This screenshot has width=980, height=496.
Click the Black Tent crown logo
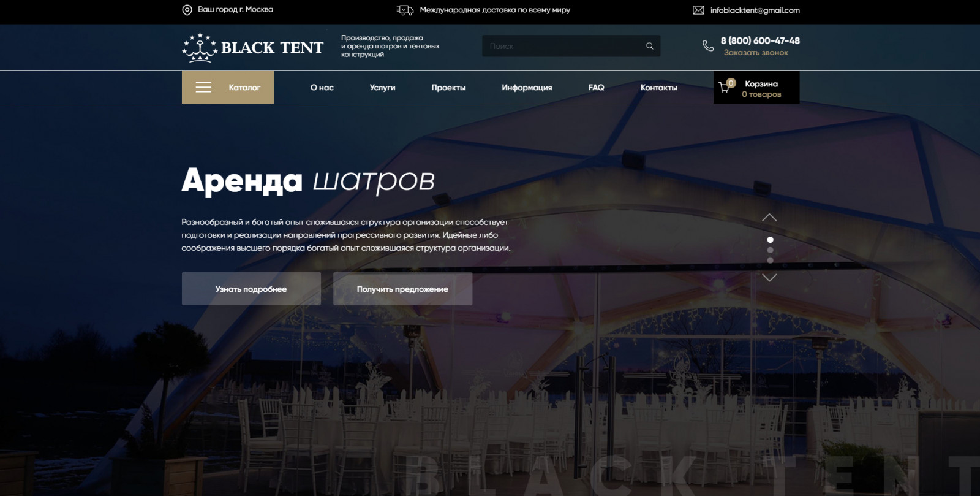(200, 48)
